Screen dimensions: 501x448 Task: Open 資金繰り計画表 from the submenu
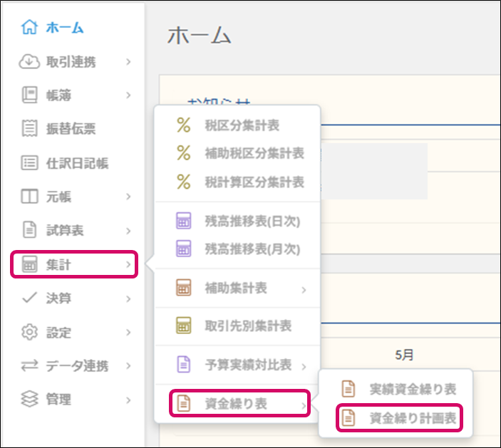pos(412,418)
